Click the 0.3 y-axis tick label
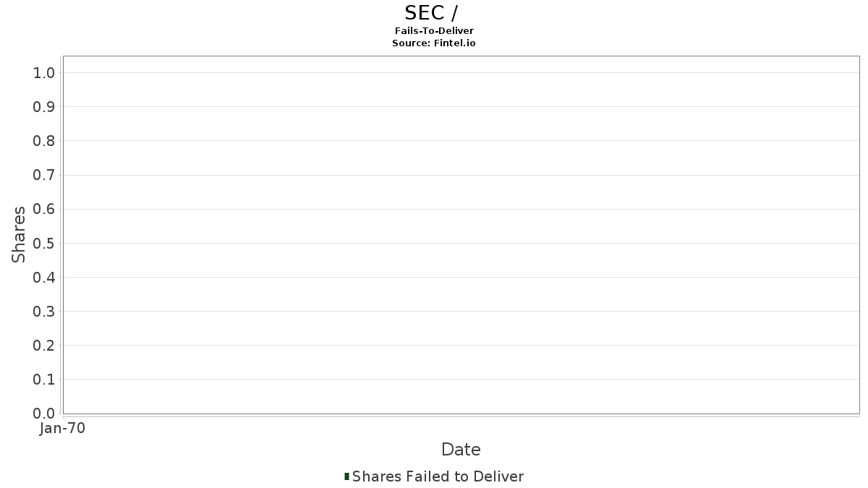 (x=44, y=312)
